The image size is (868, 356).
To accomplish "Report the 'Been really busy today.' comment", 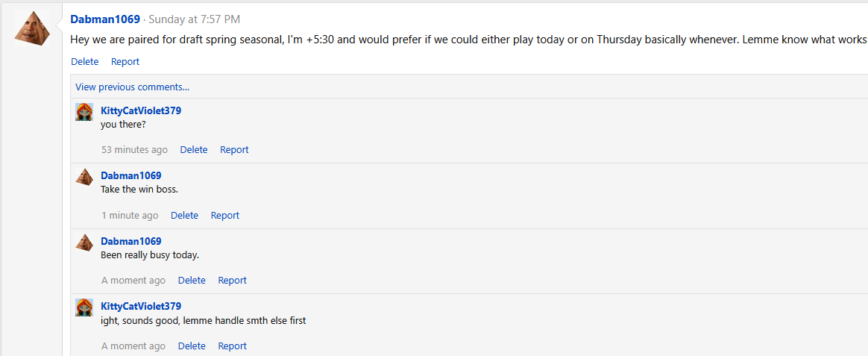I will click(232, 281).
